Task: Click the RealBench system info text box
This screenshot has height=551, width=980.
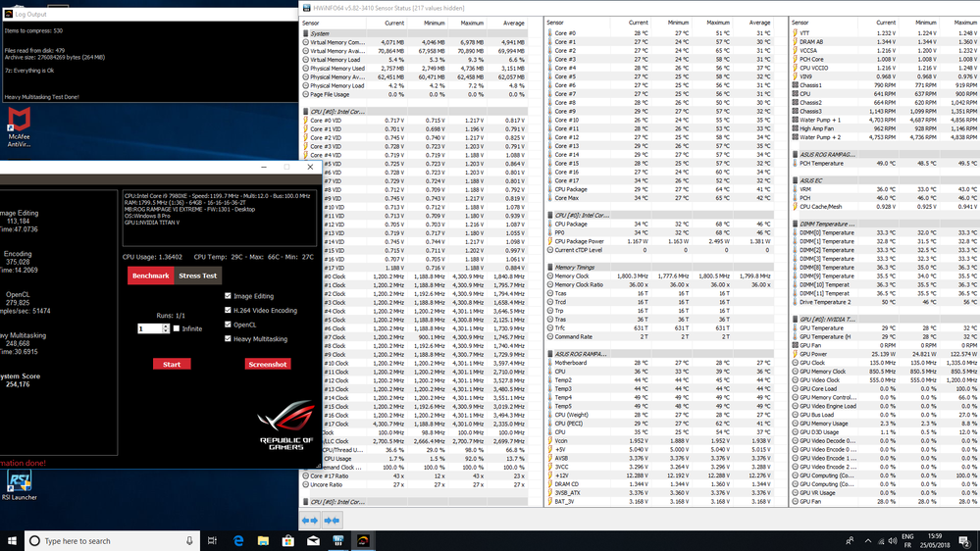Action: tap(220, 218)
